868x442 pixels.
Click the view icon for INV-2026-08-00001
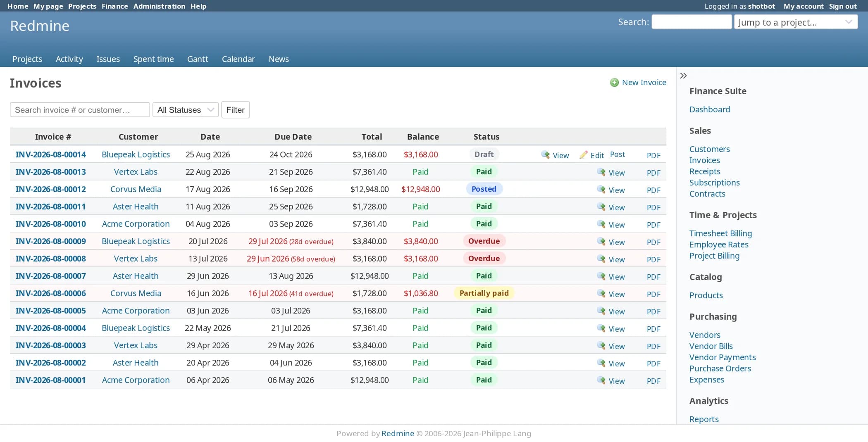[601, 380]
